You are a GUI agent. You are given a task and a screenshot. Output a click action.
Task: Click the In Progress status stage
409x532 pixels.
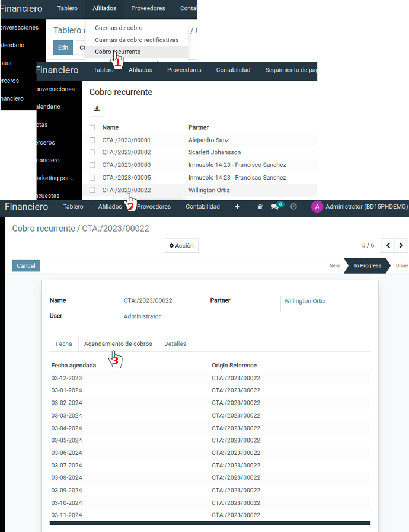(368, 266)
